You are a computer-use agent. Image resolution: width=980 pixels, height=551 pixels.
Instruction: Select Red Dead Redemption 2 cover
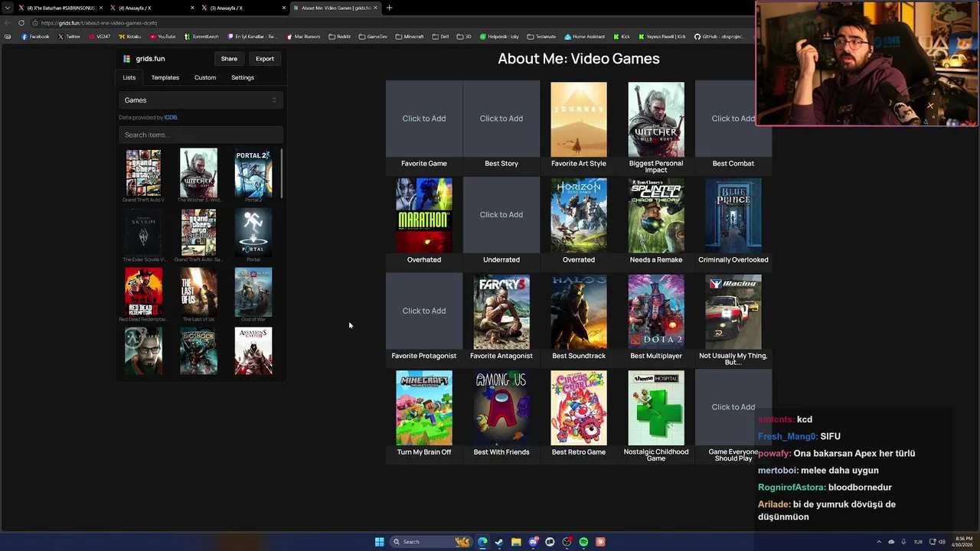tap(144, 292)
